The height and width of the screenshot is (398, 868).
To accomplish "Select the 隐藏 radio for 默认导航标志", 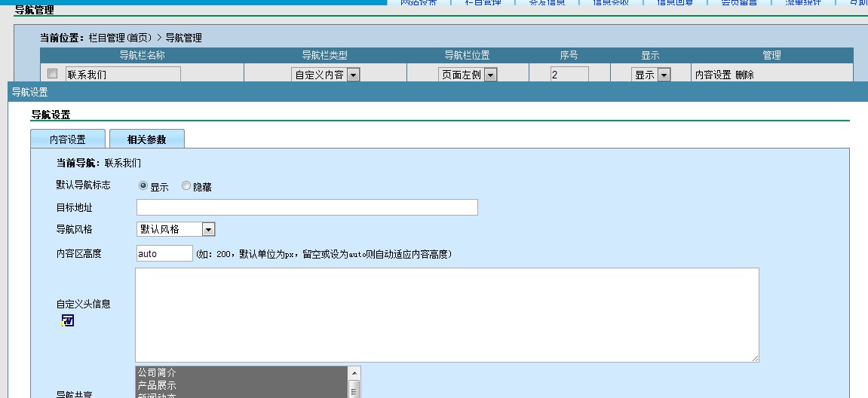I will coord(186,186).
